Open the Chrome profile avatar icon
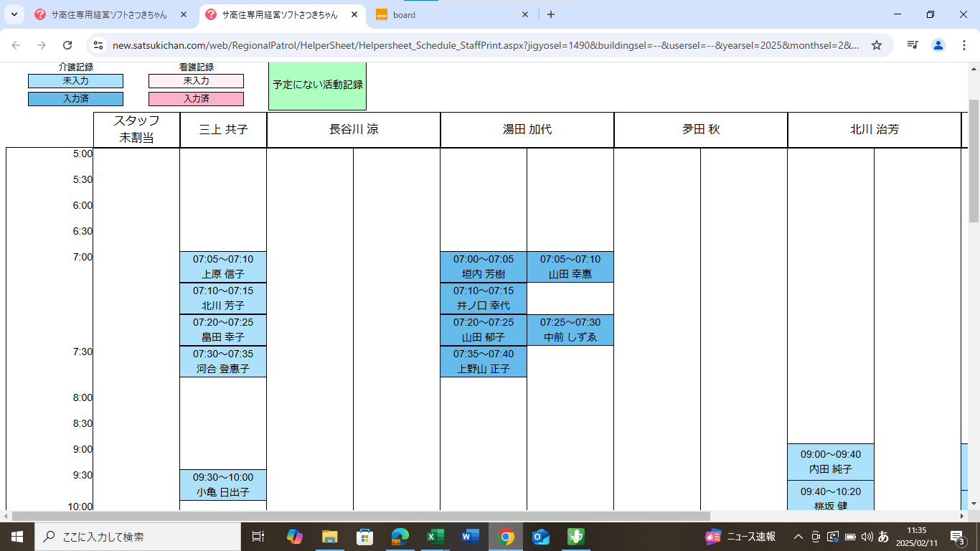This screenshot has width=980, height=551. [x=938, y=45]
